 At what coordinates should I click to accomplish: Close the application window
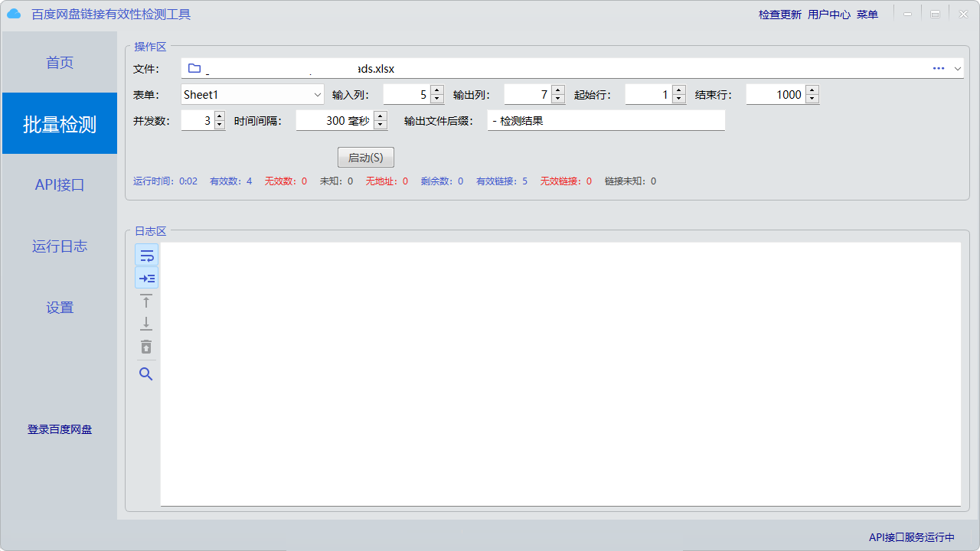tap(963, 14)
